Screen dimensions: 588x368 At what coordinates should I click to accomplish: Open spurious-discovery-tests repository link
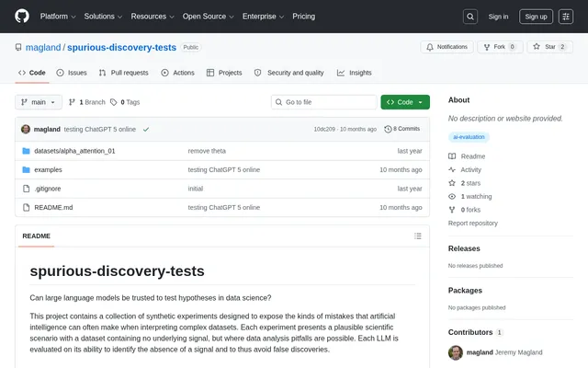pyautogui.click(x=121, y=47)
